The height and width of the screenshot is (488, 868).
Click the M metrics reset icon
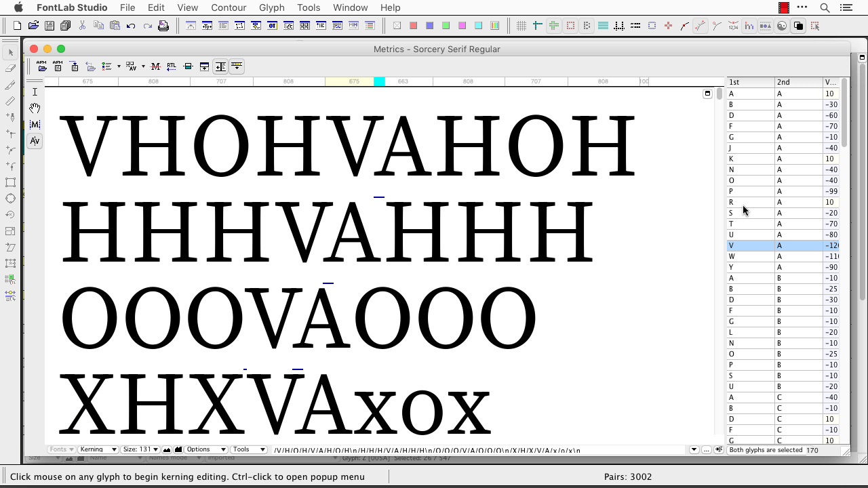point(155,66)
